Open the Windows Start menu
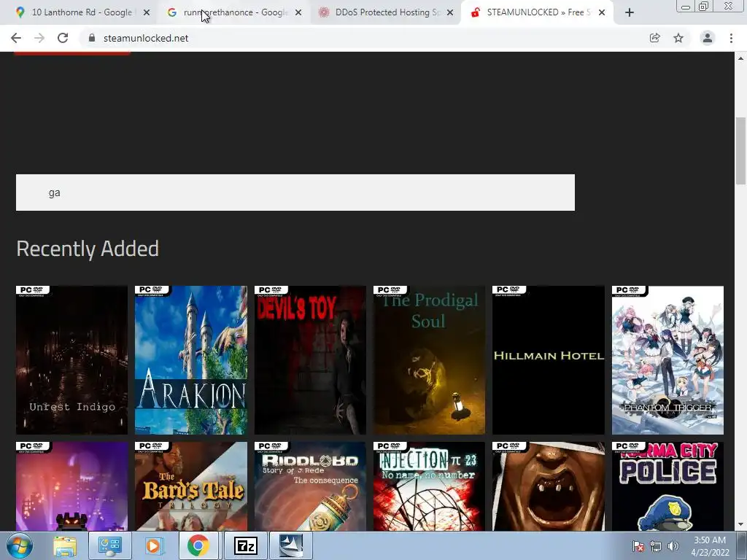 tap(20, 545)
